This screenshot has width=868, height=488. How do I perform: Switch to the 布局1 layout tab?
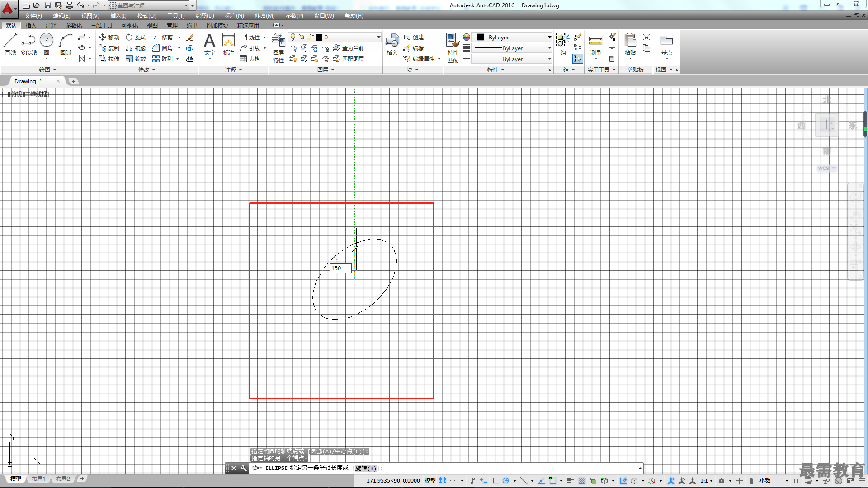[38, 479]
